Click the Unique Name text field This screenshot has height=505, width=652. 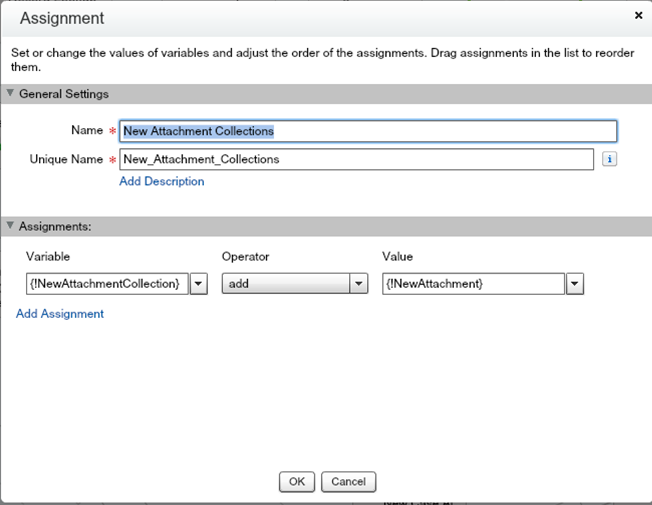point(356,159)
